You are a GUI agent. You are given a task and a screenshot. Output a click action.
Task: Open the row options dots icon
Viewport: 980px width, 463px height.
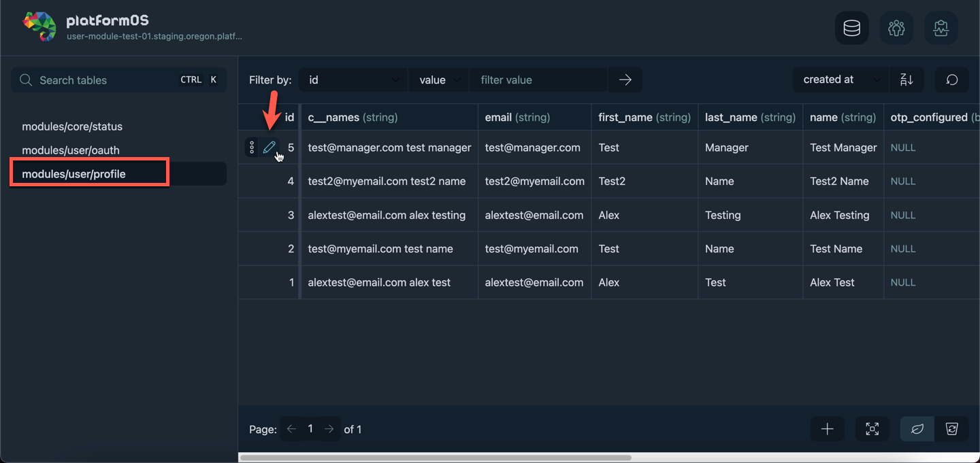tap(251, 147)
